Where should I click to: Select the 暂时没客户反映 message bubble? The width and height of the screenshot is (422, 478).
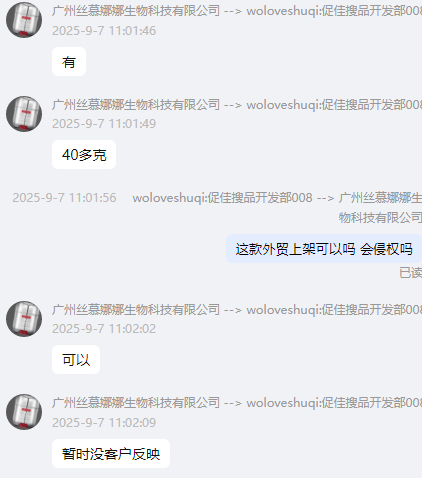pyautogui.click(x=111, y=454)
